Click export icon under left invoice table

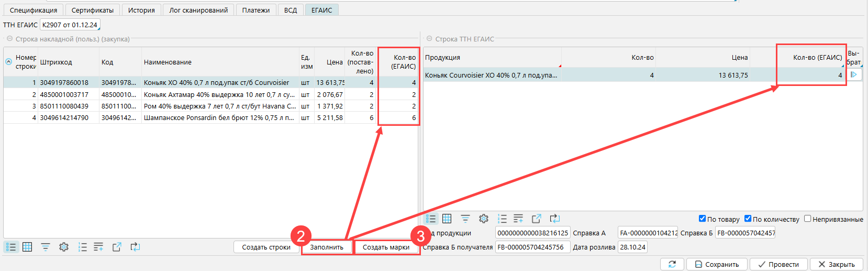(117, 247)
